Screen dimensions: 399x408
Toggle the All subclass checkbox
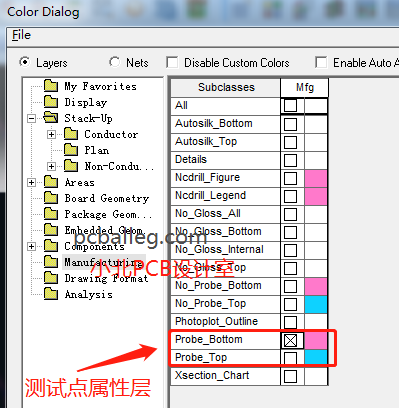point(290,106)
